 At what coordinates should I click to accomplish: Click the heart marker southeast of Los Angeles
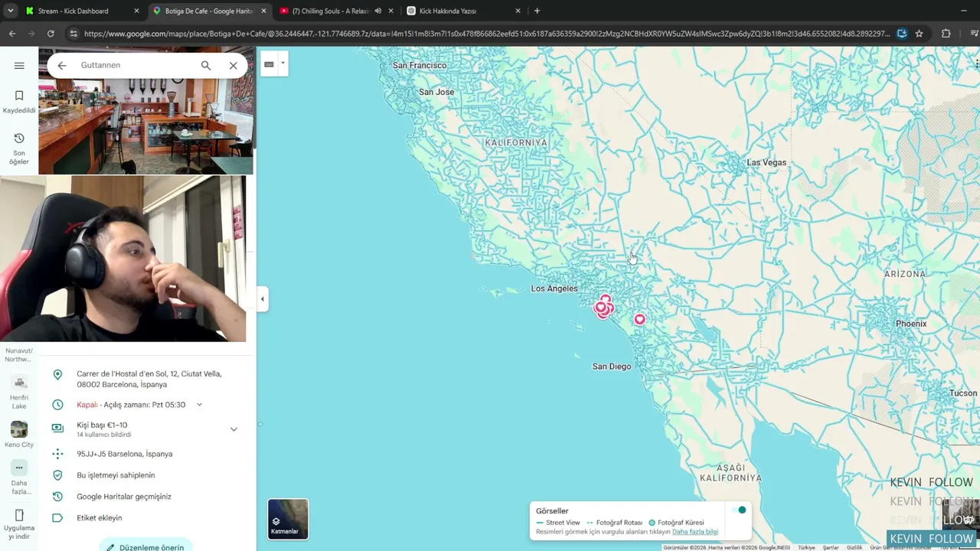click(x=639, y=320)
